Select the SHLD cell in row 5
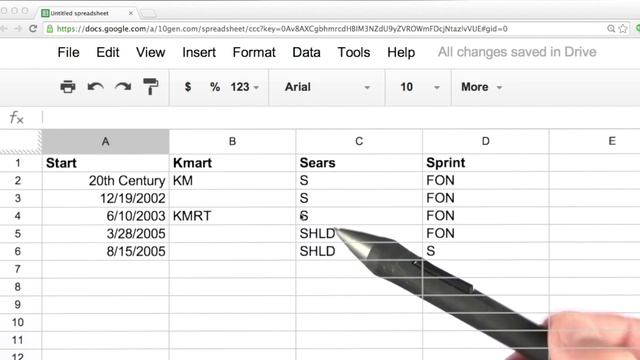Image resolution: width=640 pixels, height=360 pixels. 359,234
